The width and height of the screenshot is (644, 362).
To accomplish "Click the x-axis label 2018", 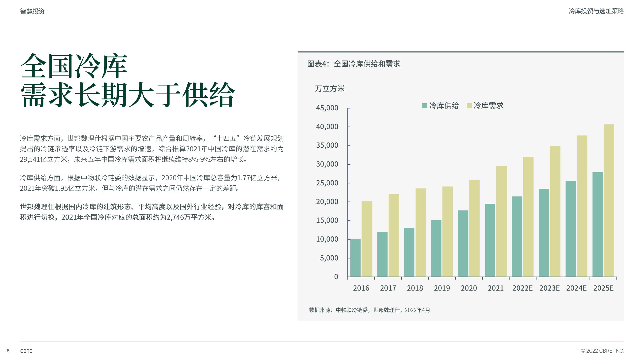I will coord(415,288).
